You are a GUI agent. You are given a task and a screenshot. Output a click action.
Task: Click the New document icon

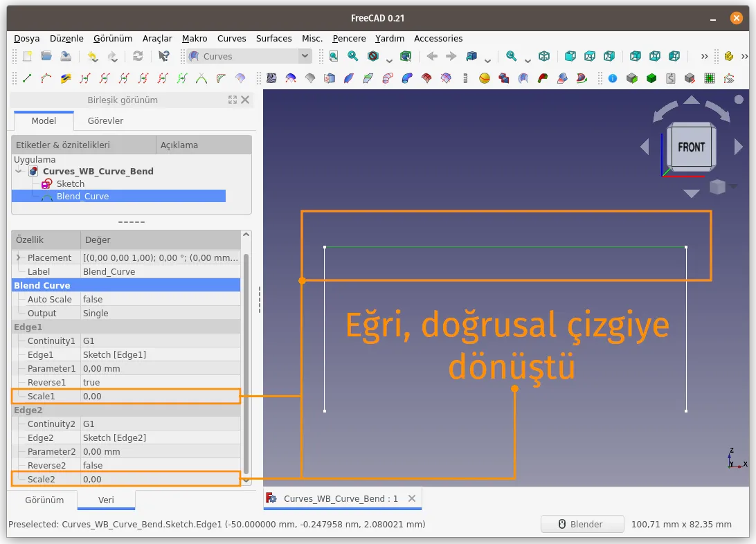(27, 56)
